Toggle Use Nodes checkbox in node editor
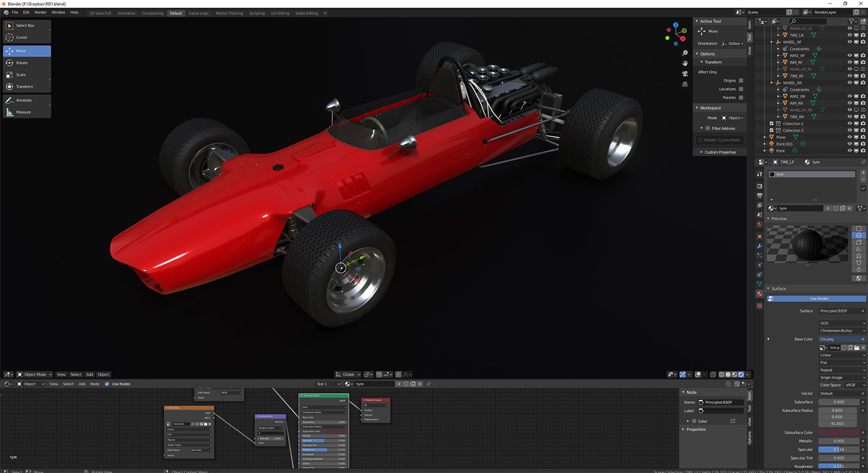The image size is (868, 473). click(107, 384)
